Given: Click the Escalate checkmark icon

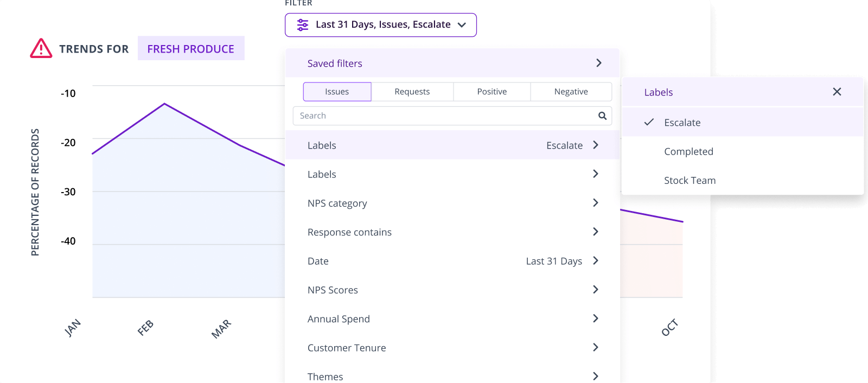Looking at the screenshot, I should click(x=649, y=122).
